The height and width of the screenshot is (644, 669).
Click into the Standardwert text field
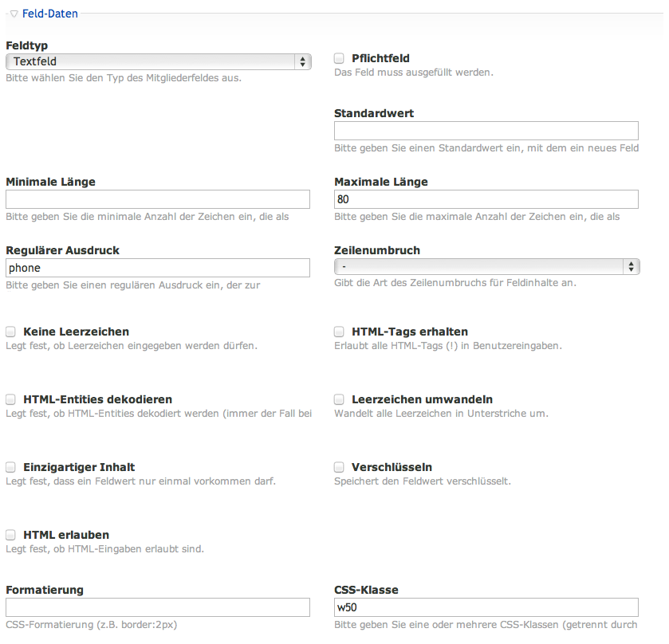point(486,131)
